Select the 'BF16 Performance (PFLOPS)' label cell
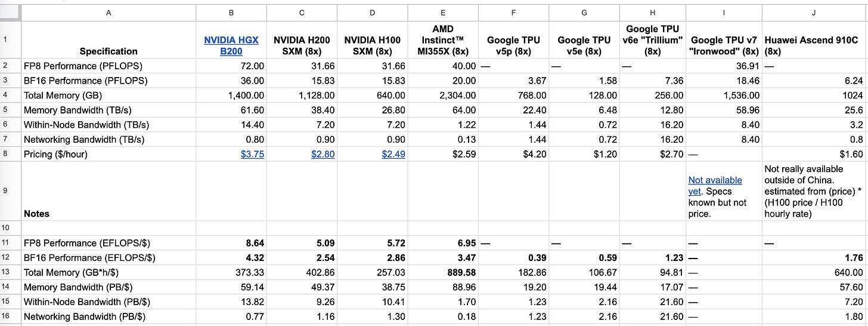 click(x=108, y=81)
